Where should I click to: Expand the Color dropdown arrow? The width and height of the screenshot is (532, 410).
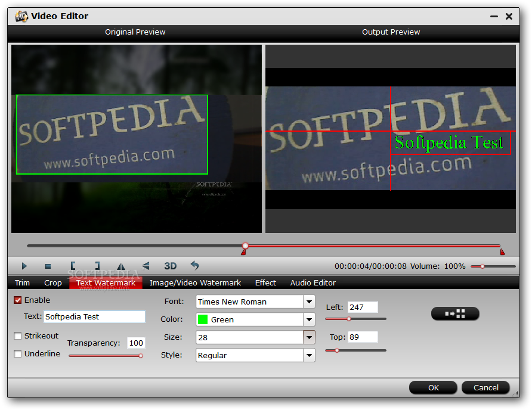click(309, 319)
